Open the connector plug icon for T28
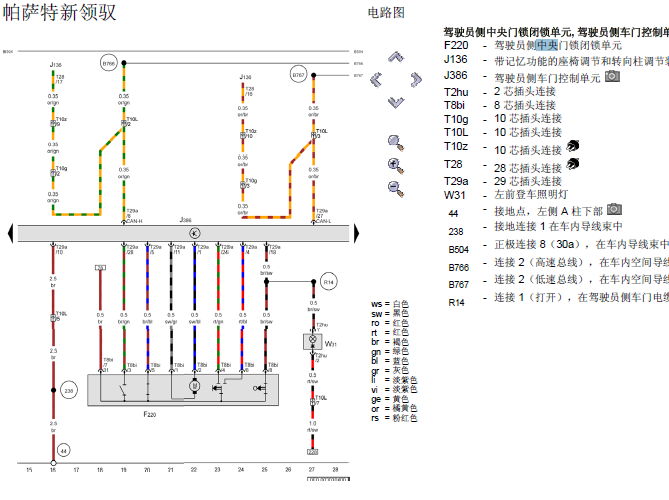The image size is (669, 500). (573, 163)
